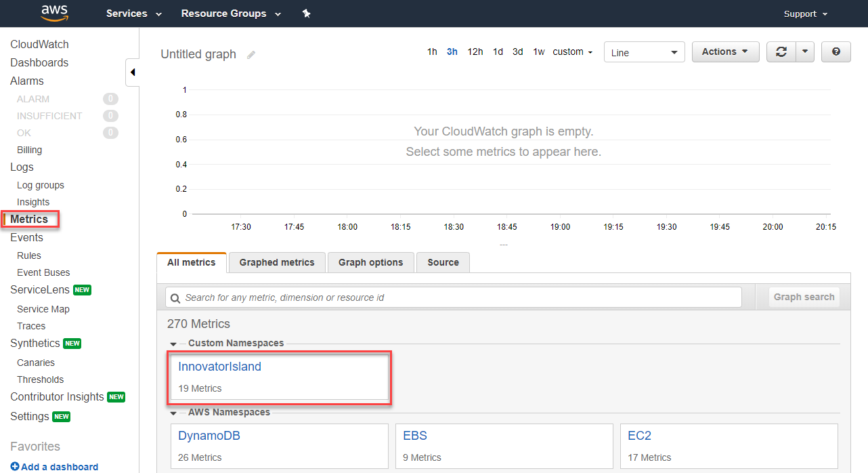The image size is (868, 473).
Task: Collapse the Custom Namespaces section
Action: [173, 344]
